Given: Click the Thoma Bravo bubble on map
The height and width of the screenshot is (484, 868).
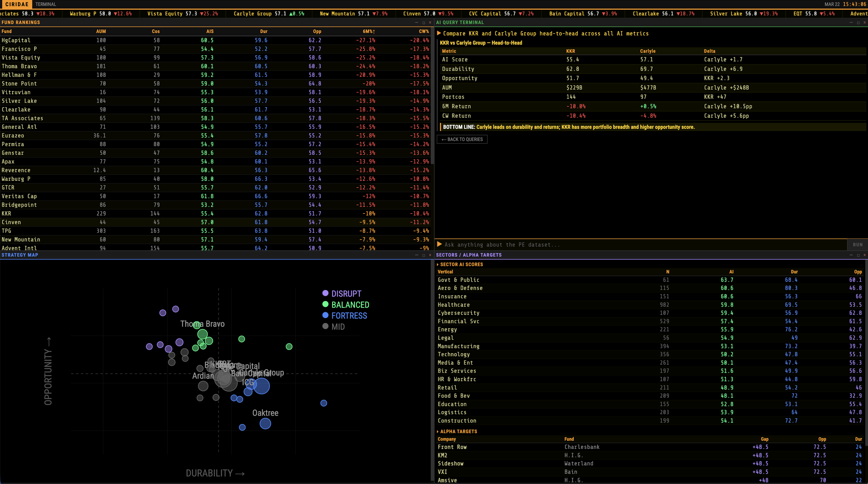Looking at the screenshot, I should click(x=202, y=334).
